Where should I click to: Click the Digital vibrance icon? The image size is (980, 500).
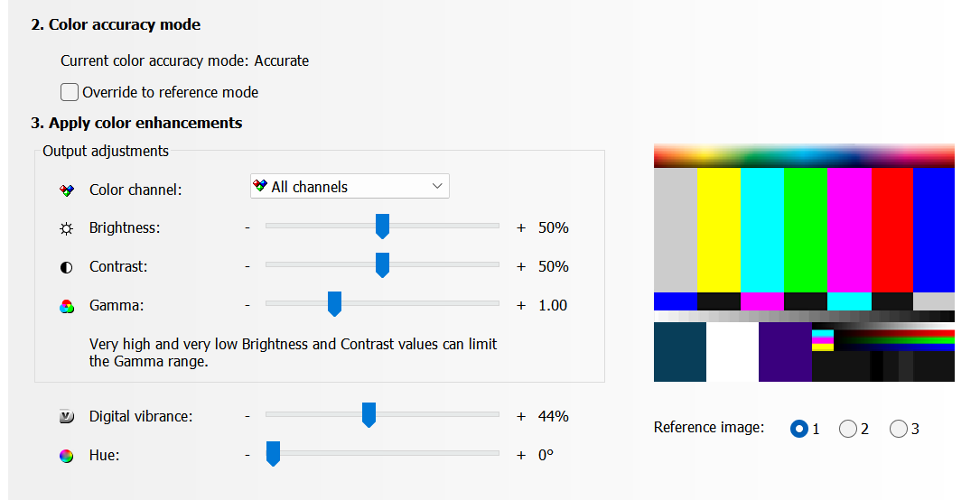coord(66,417)
